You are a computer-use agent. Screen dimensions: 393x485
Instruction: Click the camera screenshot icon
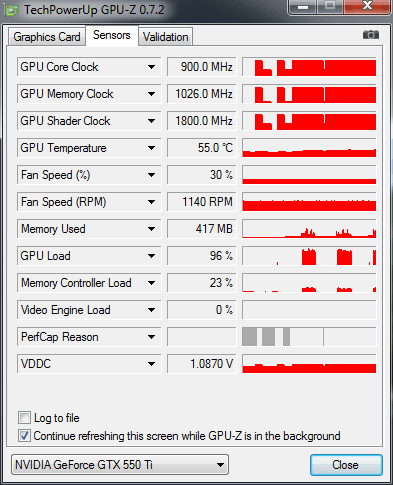[371, 35]
